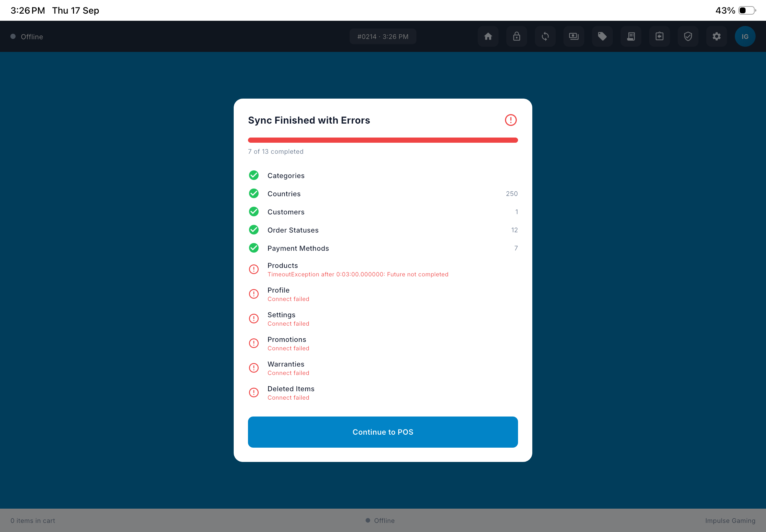The image size is (766, 532).
Task: Tap the 'Sync Finished with Errors' title
Action: tap(309, 120)
